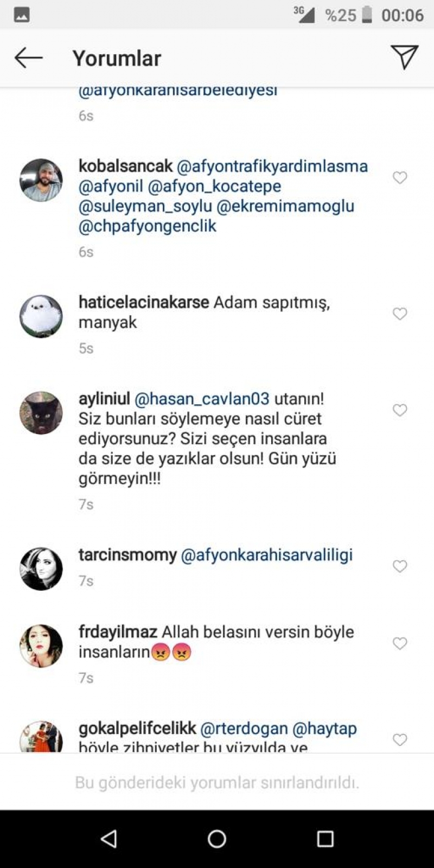The image size is (434, 868).
Task: Tap the Android back navigation button
Action: tap(108, 839)
